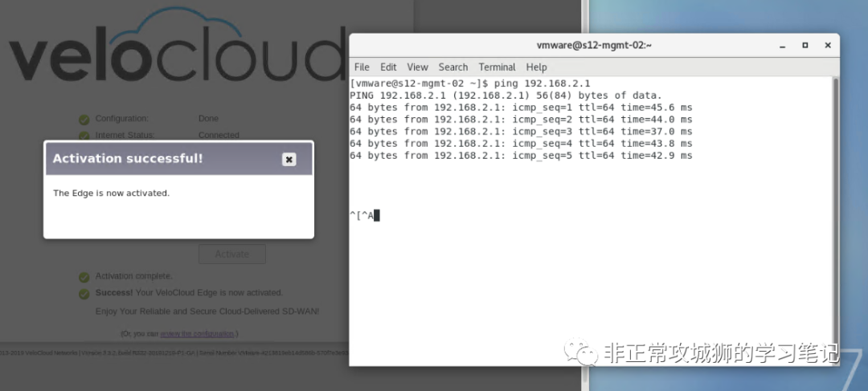Open the View menu in terminal
The image size is (868, 391).
[x=417, y=67]
